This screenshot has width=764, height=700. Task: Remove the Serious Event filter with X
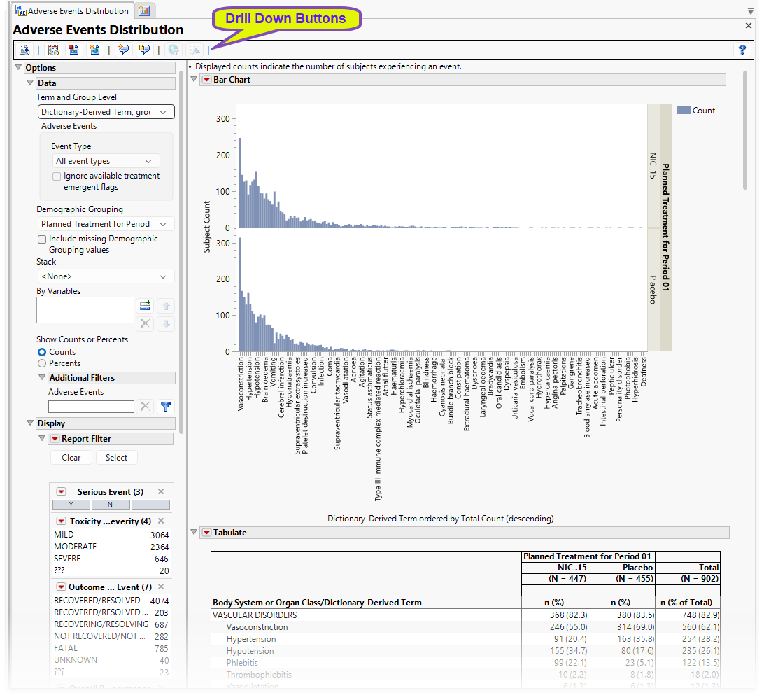[x=161, y=491]
